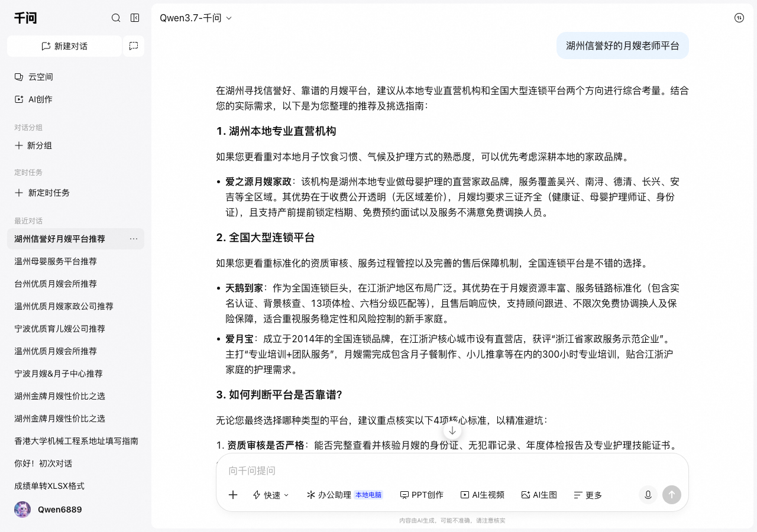Click heading 1. 湖州本地专业直营机构
757x532 pixels.
[x=276, y=131]
